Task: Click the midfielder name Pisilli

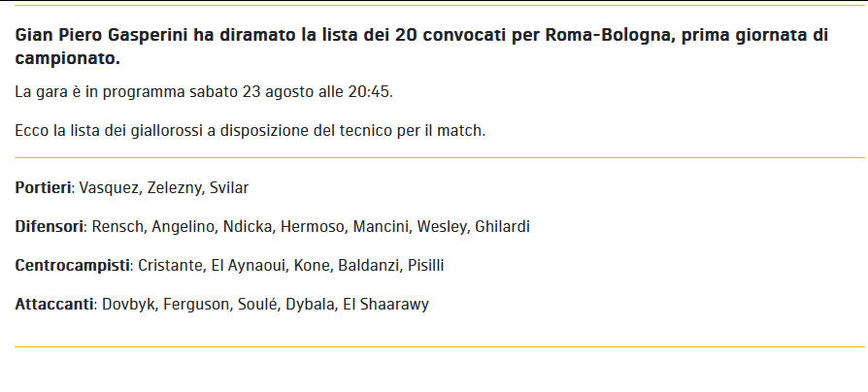Action: point(425,266)
